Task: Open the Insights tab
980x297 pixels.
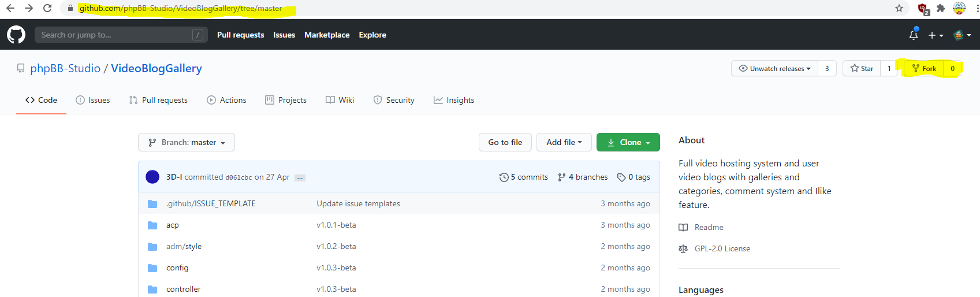Action: coord(454,100)
